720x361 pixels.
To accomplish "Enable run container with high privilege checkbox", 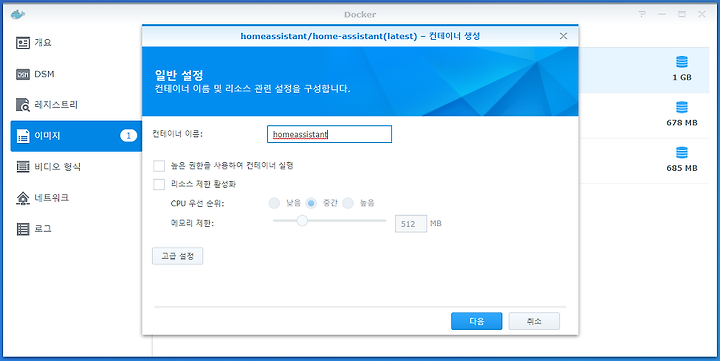I will click(x=159, y=166).
